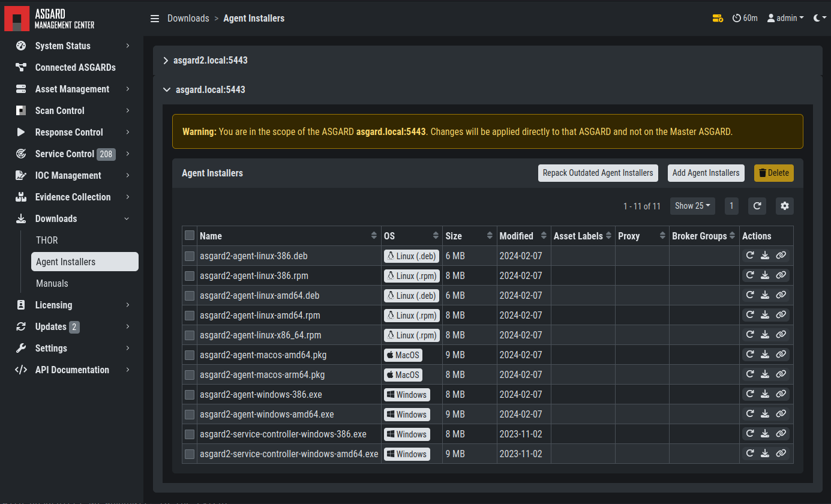Click Repack Outdated Agent Installers button
The image size is (831, 504).
click(598, 173)
